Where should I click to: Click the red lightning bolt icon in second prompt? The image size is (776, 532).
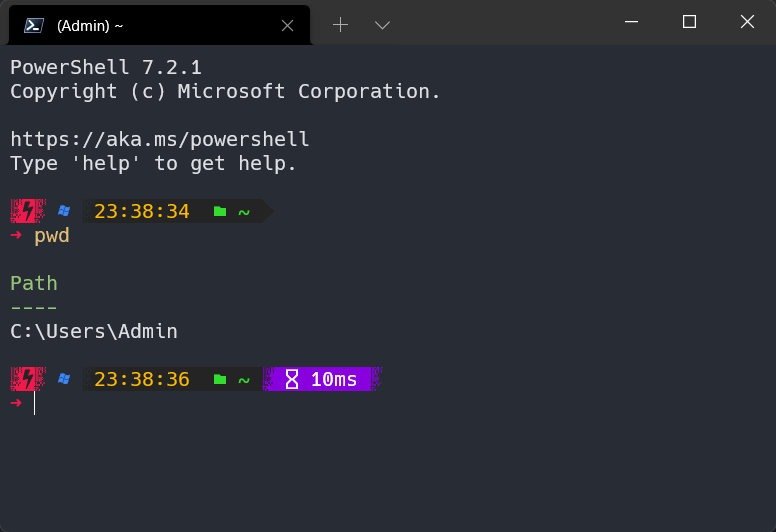coord(28,379)
